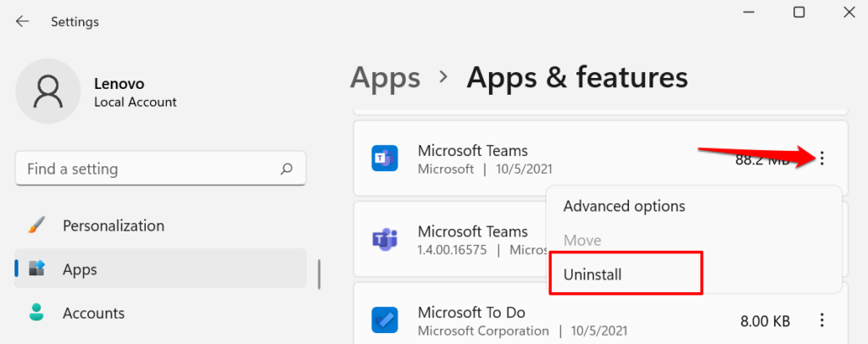The width and height of the screenshot is (868, 344).
Task: Open three-dot menu for Microsoft Teams
Action: pos(821,158)
